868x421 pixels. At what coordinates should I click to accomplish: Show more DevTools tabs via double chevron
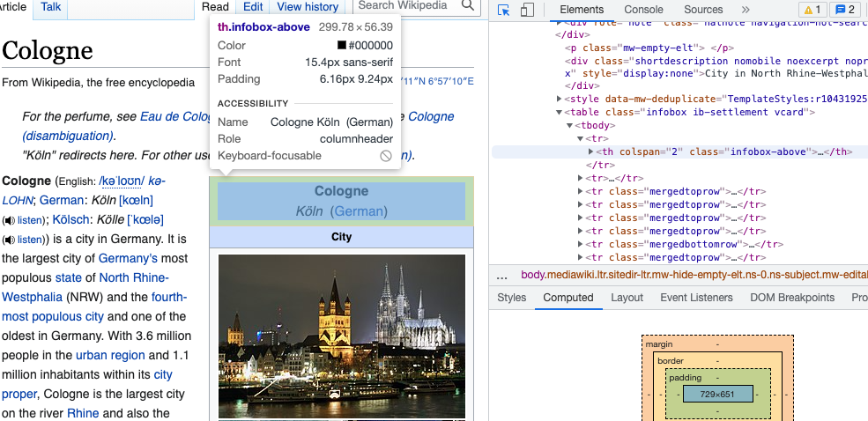coord(745,10)
